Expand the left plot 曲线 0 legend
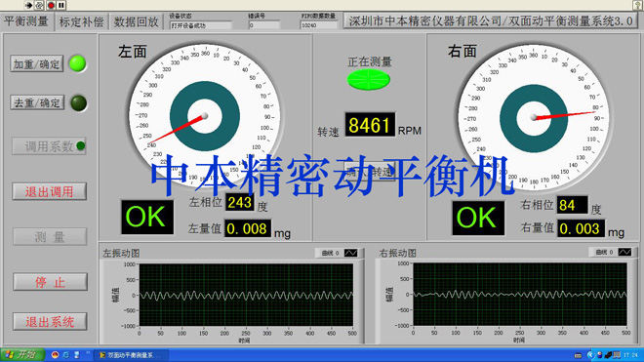The width and height of the screenshot is (644, 362). (x=330, y=253)
